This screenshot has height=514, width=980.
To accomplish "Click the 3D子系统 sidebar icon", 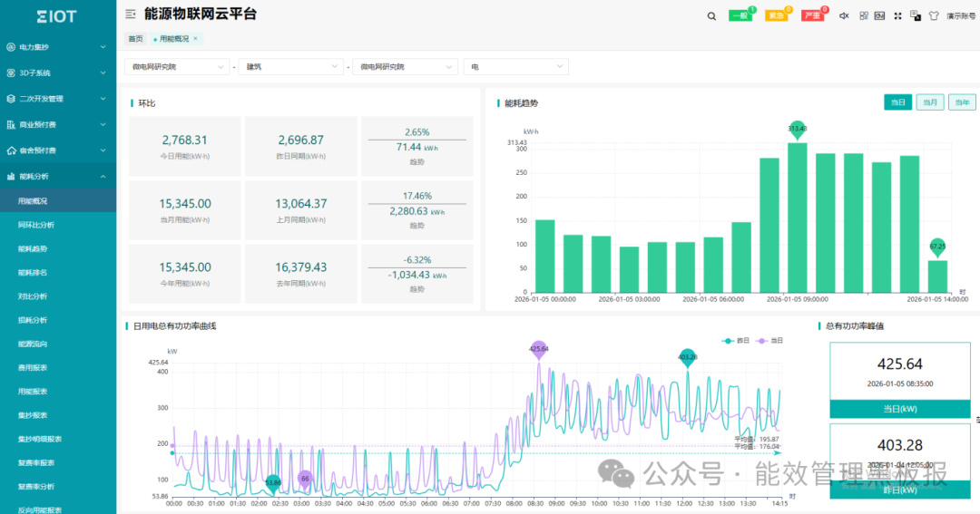I will tap(11, 73).
